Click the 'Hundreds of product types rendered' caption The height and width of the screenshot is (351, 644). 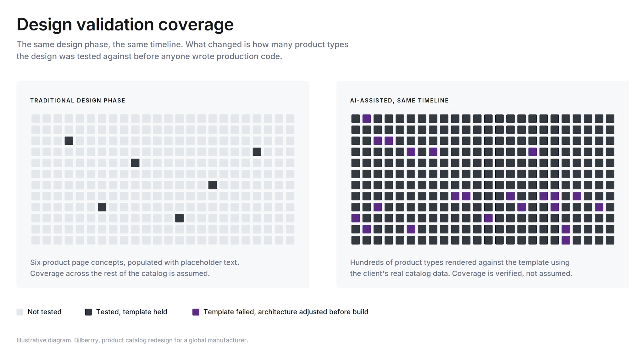pos(461,268)
